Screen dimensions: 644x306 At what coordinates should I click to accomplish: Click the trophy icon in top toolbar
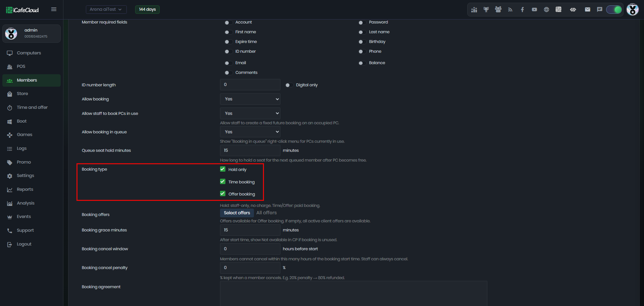[x=486, y=10]
